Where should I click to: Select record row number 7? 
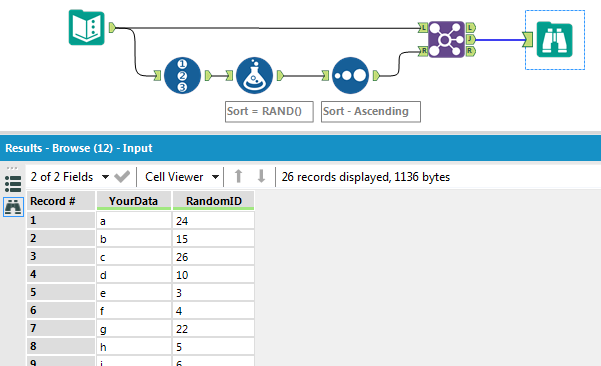pos(61,329)
